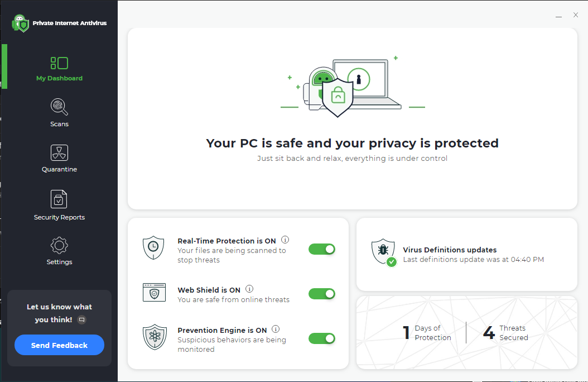Open Scans via the fingerprint magnifier icon

pyautogui.click(x=59, y=107)
